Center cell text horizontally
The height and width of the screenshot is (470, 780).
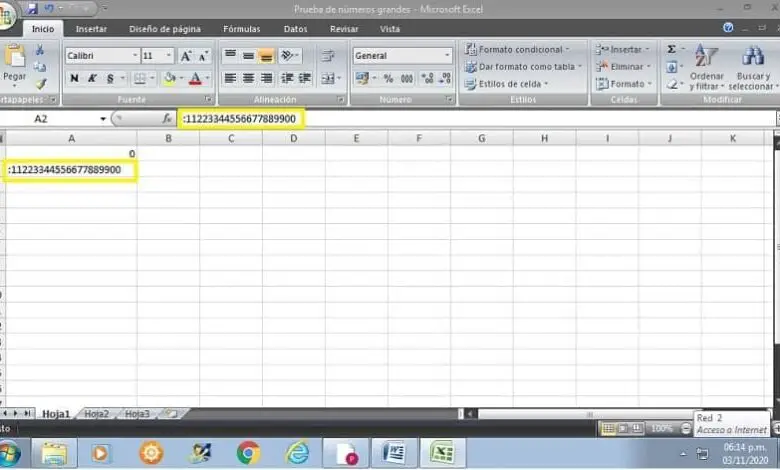pos(248,78)
